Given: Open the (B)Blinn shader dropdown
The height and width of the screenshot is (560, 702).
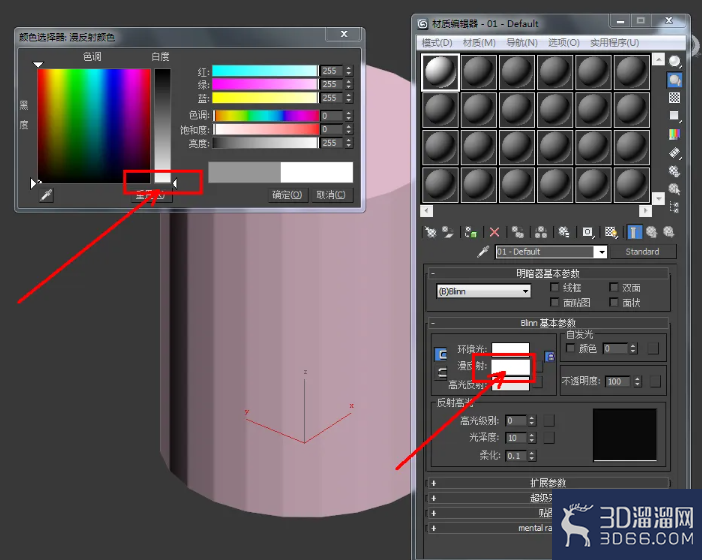Looking at the screenshot, I should (x=484, y=291).
